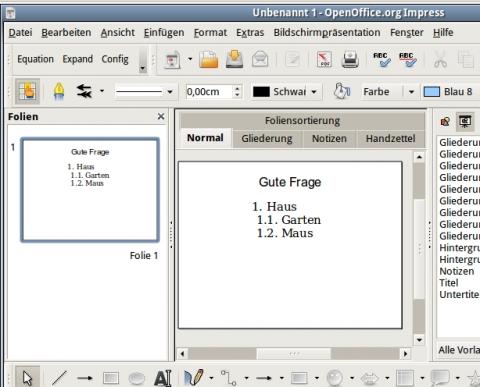The height and width of the screenshot is (387, 480).
Task: Open the Ansicht menu
Action: click(x=118, y=33)
